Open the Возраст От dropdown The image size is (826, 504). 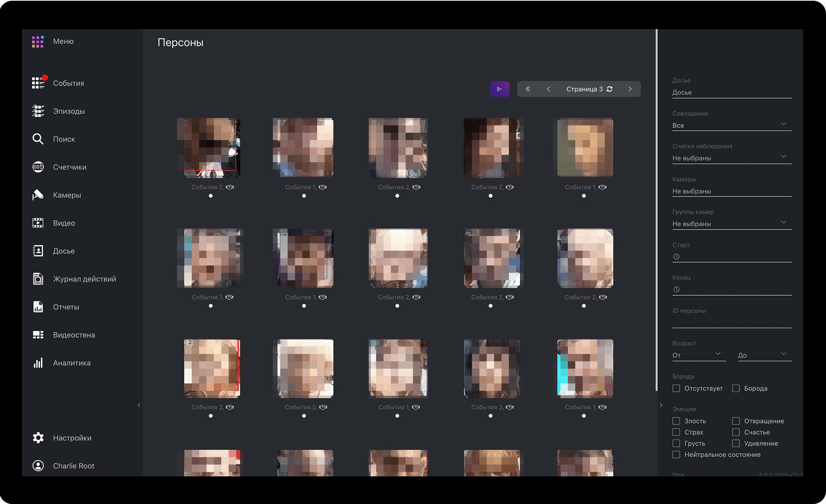click(x=699, y=355)
